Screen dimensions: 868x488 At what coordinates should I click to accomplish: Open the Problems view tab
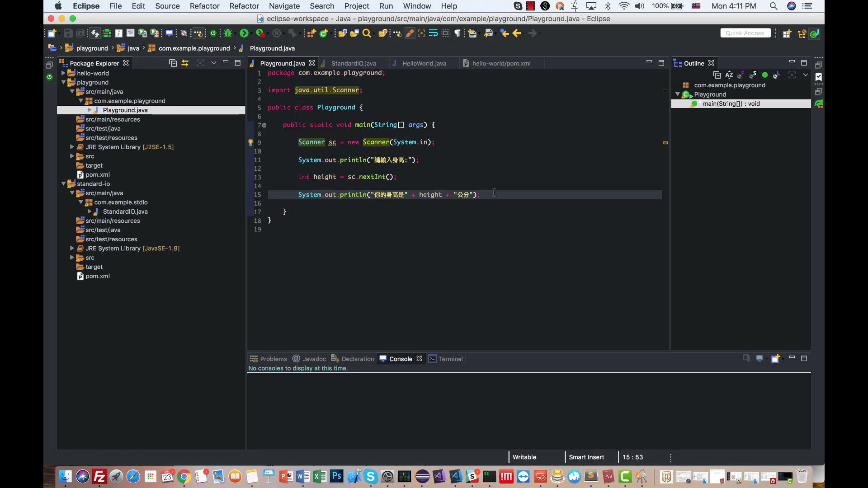(269, 359)
